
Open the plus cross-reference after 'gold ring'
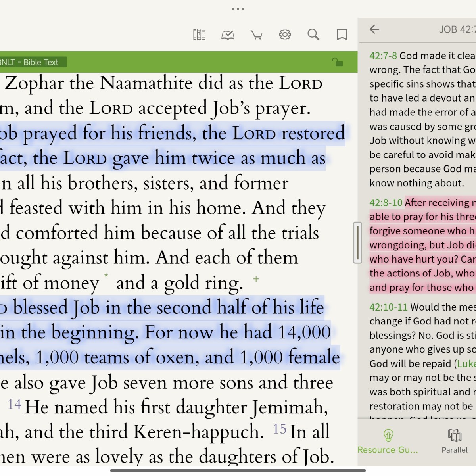[x=256, y=279]
